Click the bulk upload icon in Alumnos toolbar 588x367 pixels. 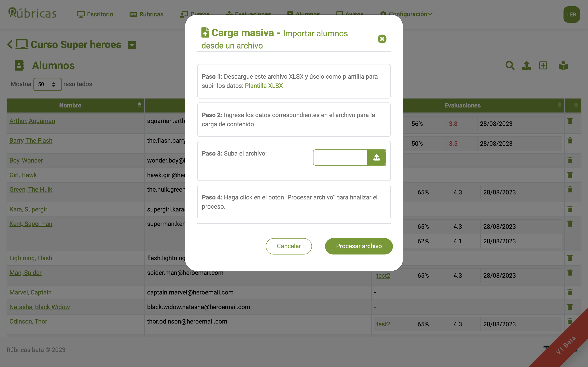tap(526, 66)
